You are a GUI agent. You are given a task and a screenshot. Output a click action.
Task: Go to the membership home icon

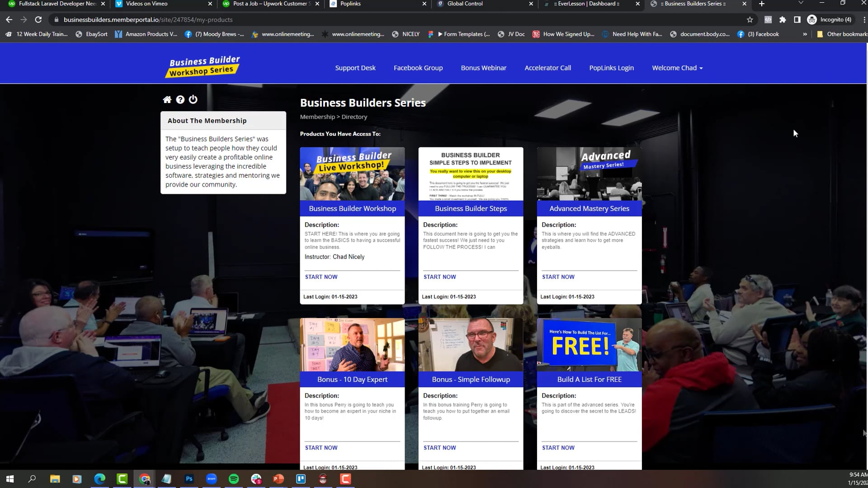coord(167,99)
